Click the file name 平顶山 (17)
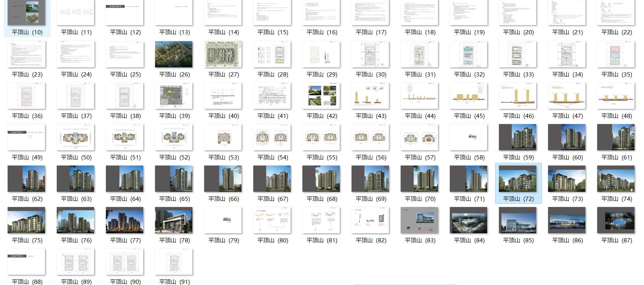The height and width of the screenshot is (285, 644). pos(371,32)
